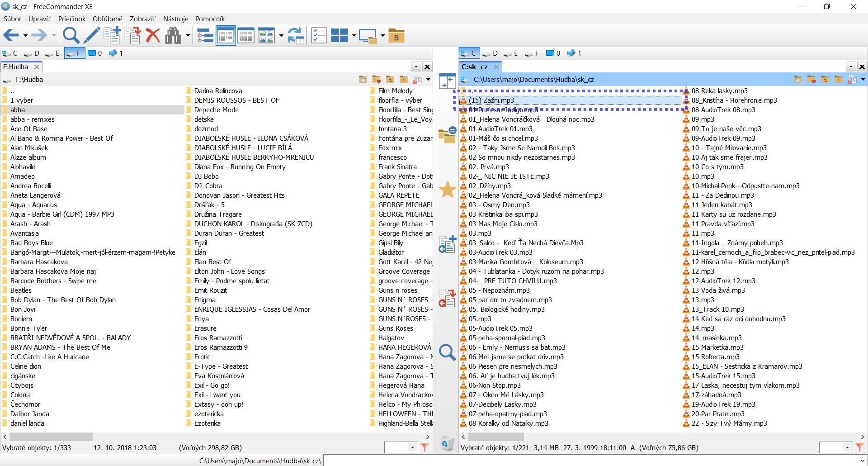Open left panel tab list dropdown
Screen dimensions: 868x466
tap(416, 67)
